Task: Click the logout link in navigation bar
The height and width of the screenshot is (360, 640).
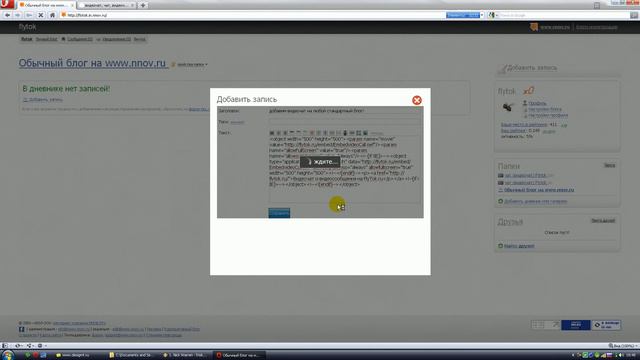Action: pos(139,39)
